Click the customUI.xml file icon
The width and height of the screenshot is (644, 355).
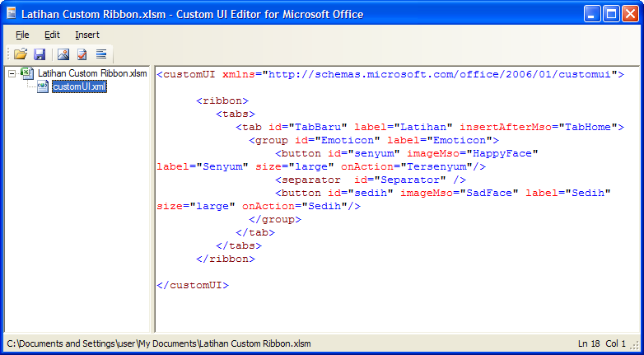click(43, 86)
